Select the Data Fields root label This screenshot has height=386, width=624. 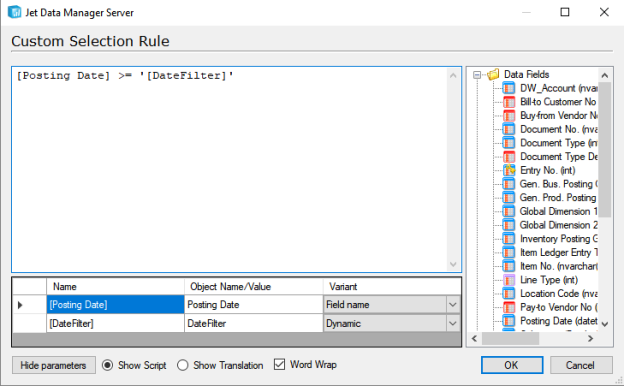click(526, 74)
